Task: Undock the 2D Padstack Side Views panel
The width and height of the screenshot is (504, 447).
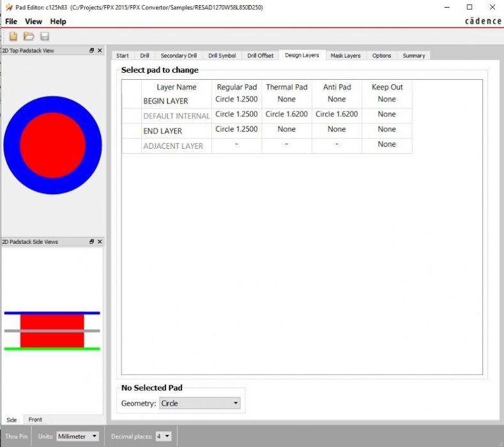Action: tap(91, 242)
